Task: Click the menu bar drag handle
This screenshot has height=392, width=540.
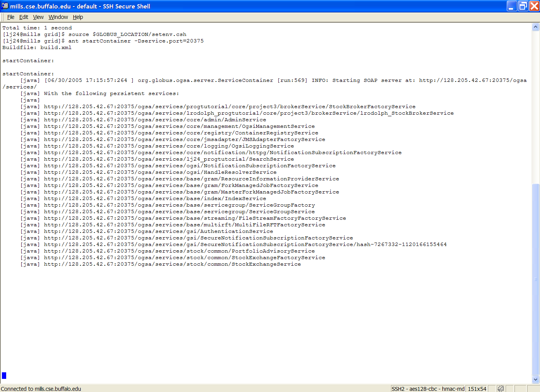Action: 3,17
